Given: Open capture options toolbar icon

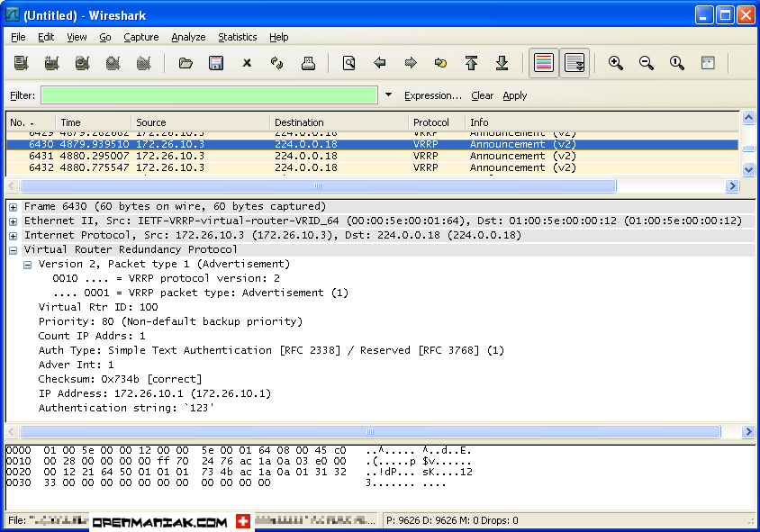Looking at the screenshot, I should 52,63.
